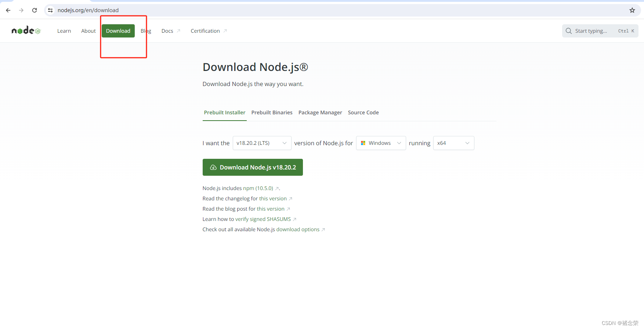Viewport: 644px width, 329px height.
Task: Open the Blog page
Action: (146, 31)
